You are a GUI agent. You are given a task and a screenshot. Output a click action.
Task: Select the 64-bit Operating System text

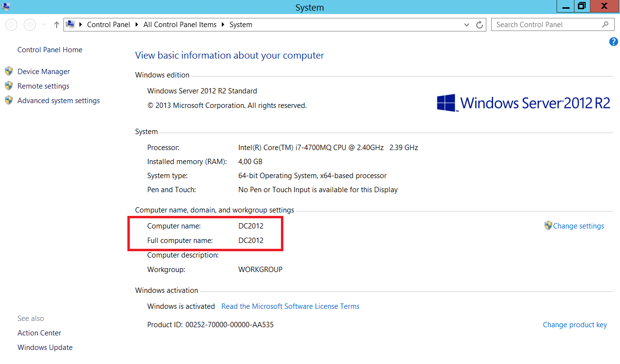[x=312, y=176]
